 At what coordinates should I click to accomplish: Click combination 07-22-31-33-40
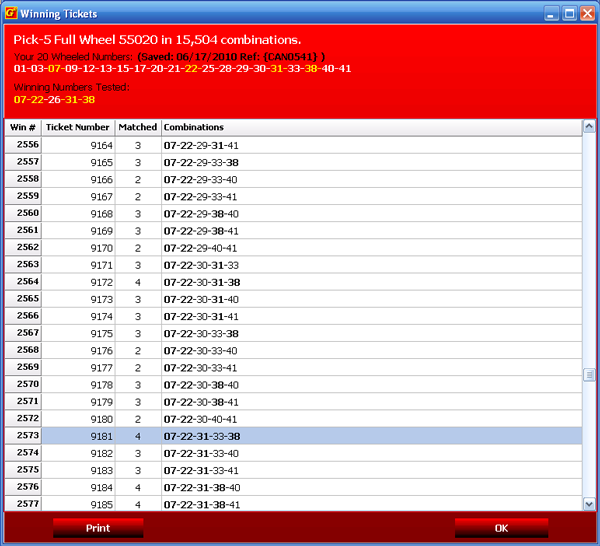pyautogui.click(x=201, y=454)
